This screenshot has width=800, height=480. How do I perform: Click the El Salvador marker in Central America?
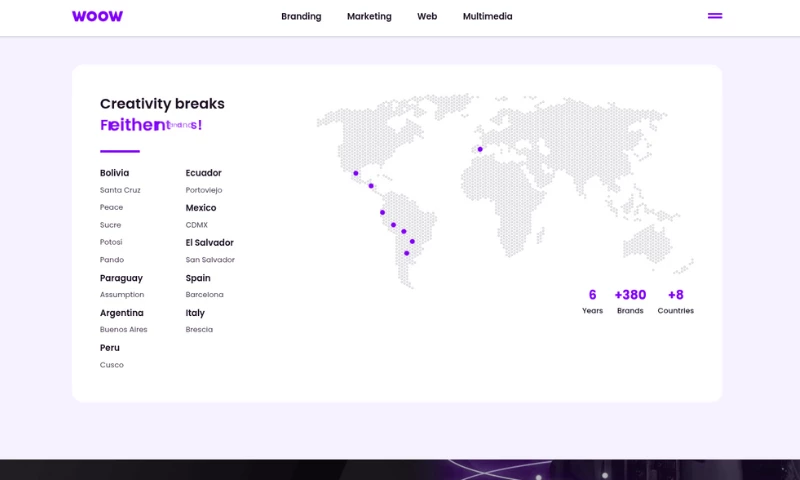(x=371, y=185)
